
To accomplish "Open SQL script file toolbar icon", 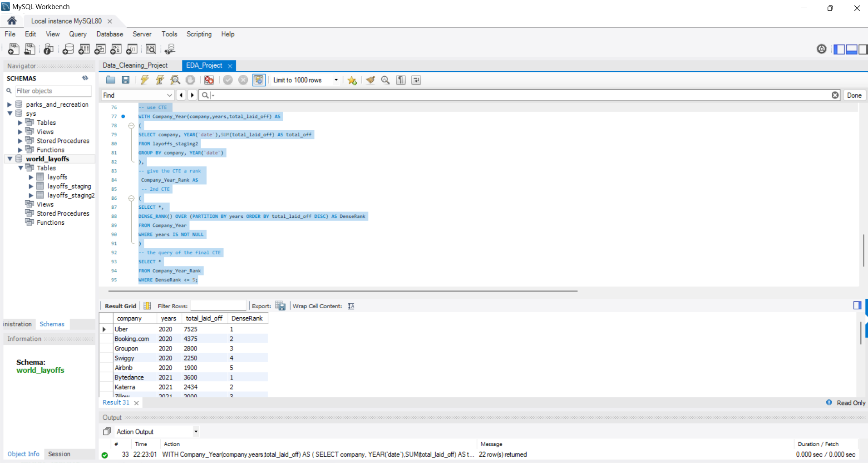I will [x=30, y=49].
